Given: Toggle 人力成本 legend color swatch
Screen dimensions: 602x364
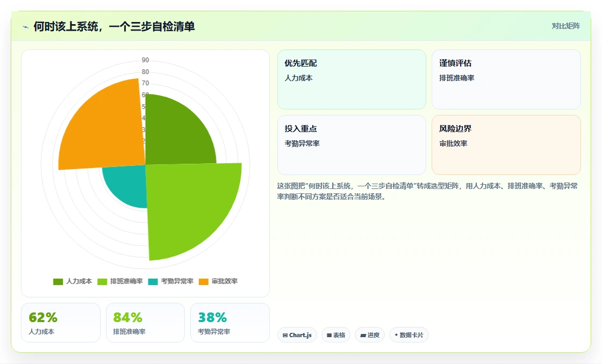Looking at the screenshot, I should coord(58,281).
